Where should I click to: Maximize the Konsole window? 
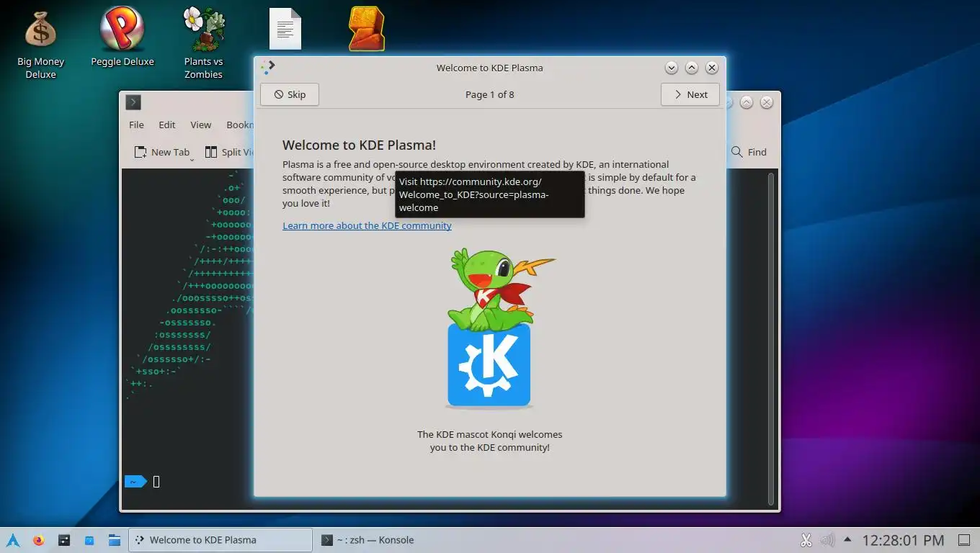click(747, 102)
